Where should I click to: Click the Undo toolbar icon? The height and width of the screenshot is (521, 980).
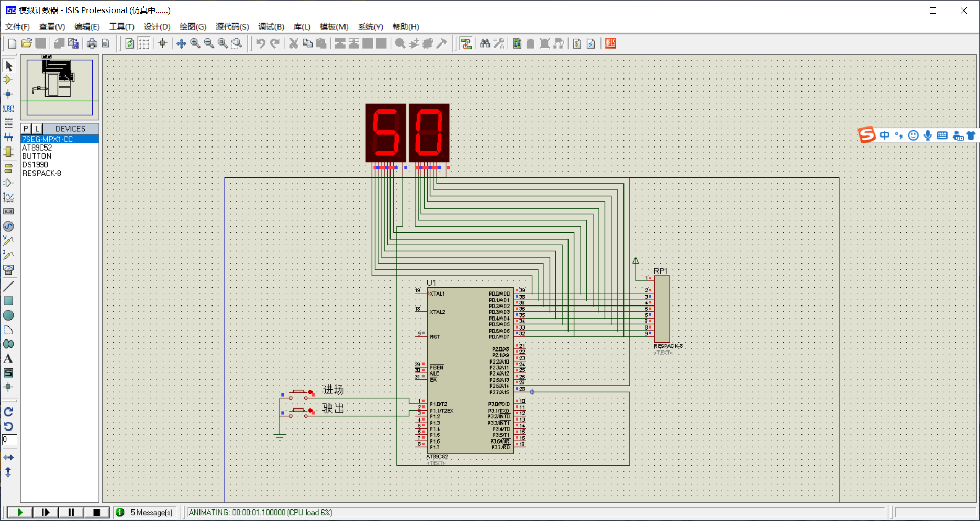tap(261, 43)
